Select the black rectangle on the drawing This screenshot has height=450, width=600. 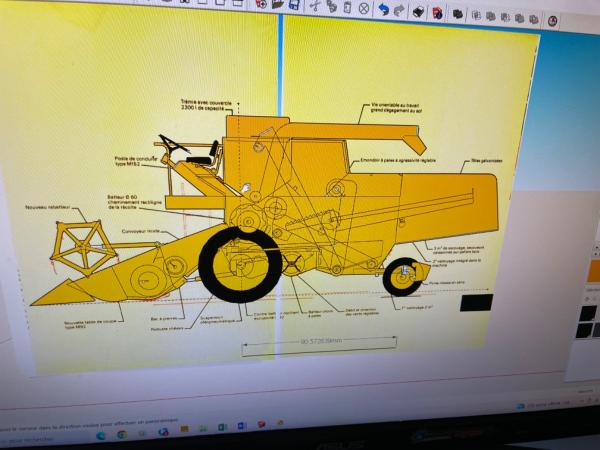point(477,301)
